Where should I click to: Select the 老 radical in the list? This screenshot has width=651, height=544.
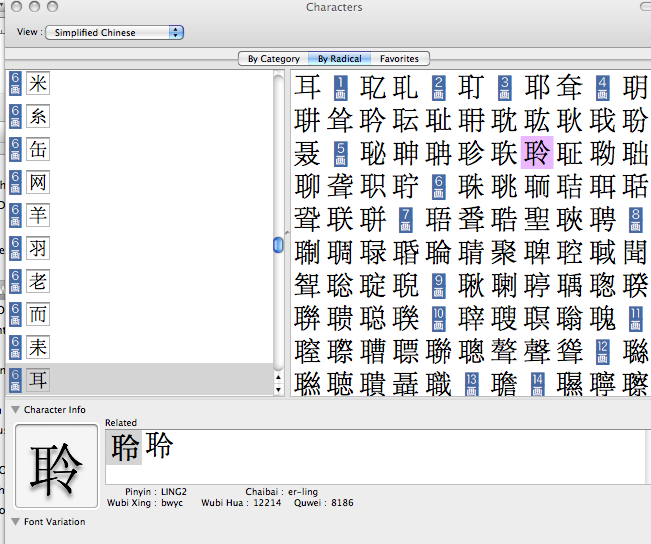[x=38, y=281]
